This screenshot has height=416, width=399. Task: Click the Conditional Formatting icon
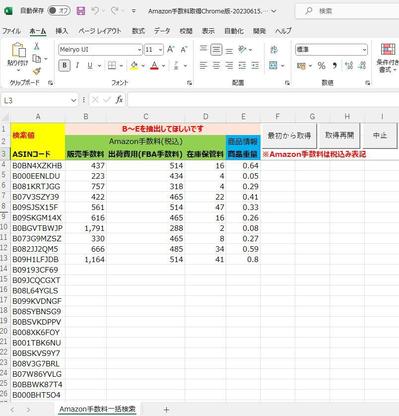pos(388,58)
